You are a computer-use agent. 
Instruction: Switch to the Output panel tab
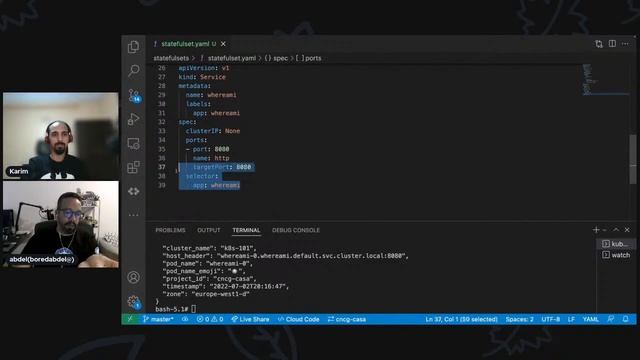[x=209, y=230]
